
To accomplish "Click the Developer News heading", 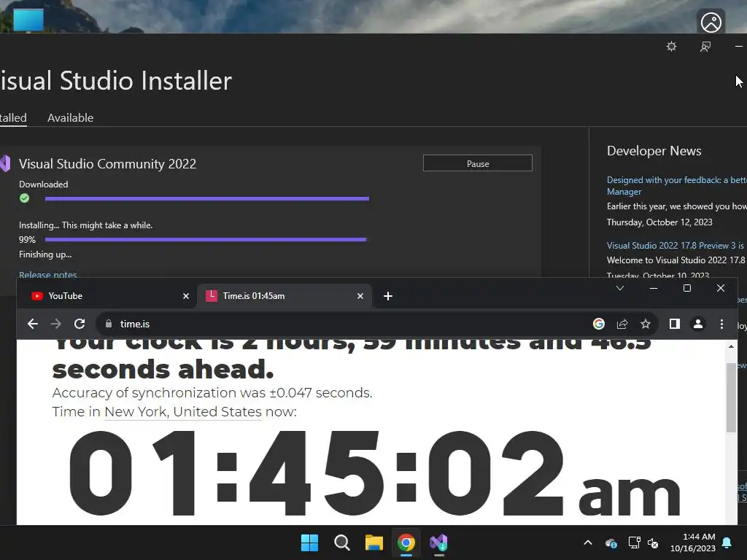I will tap(654, 151).
